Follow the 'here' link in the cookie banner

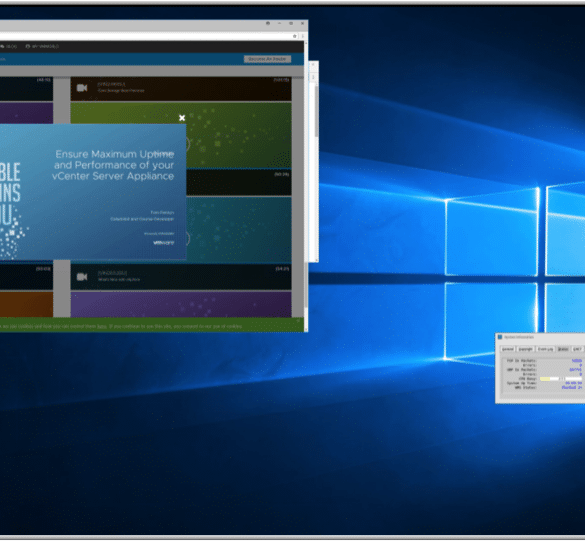[x=102, y=326]
